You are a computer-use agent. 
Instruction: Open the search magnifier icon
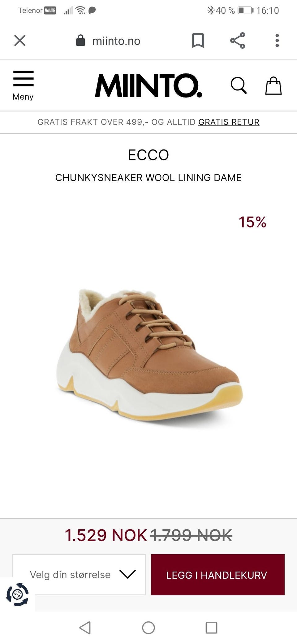[x=239, y=85]
